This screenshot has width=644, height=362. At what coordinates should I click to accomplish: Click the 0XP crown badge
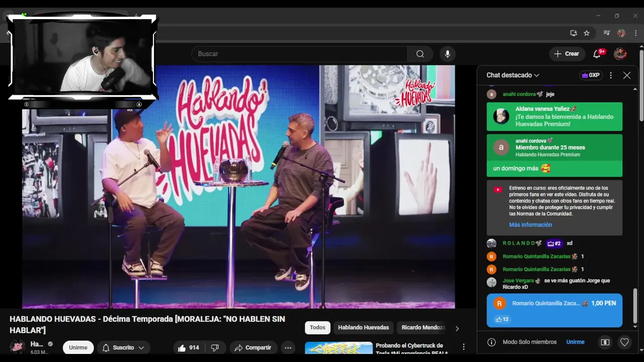coord(591,75)
